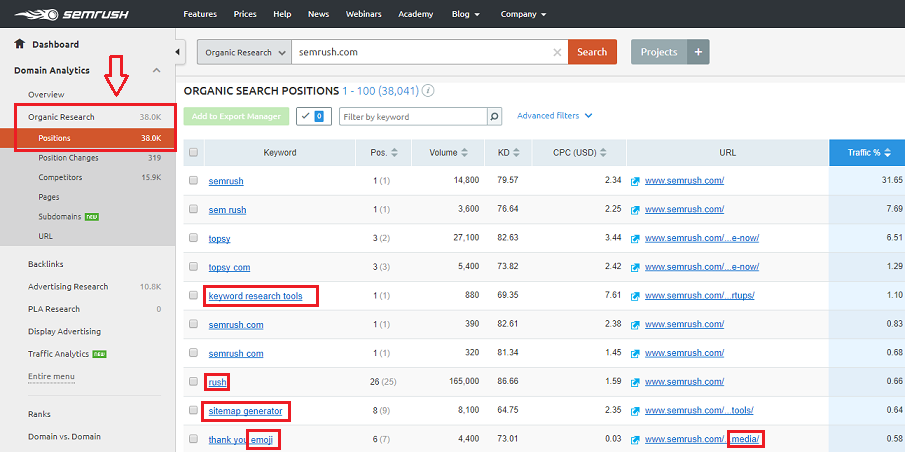Screen dimensions: 905x452
Task: Check the sitemap generator row checkbox
Action: [193, 410]
